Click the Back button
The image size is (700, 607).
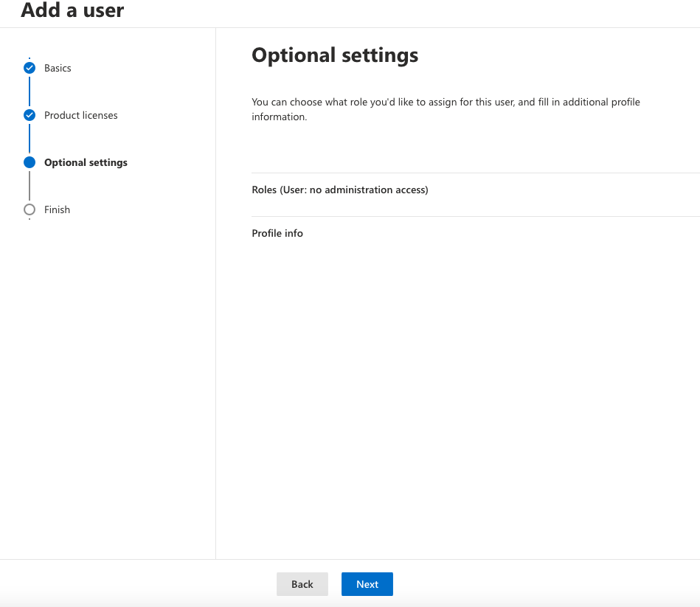click(302, 584)
